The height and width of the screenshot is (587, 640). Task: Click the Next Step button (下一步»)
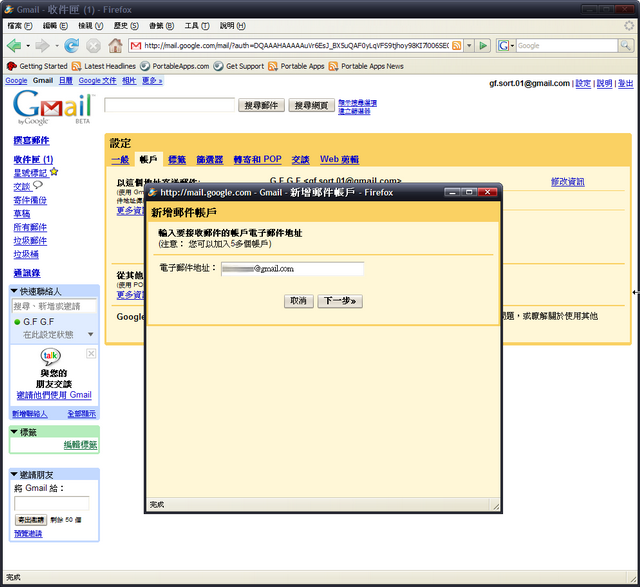340,301
